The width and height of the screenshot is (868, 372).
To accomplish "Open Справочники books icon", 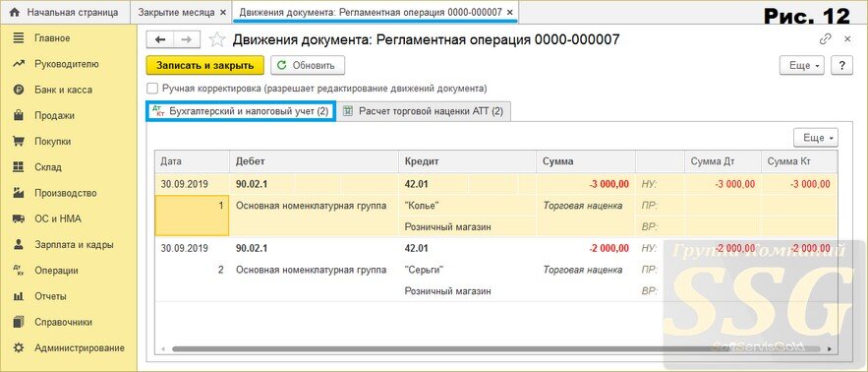I will pos(19,322).
